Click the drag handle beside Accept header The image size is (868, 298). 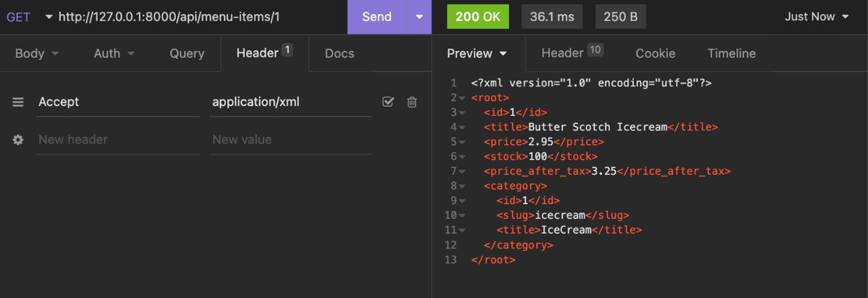pos(18,102)
